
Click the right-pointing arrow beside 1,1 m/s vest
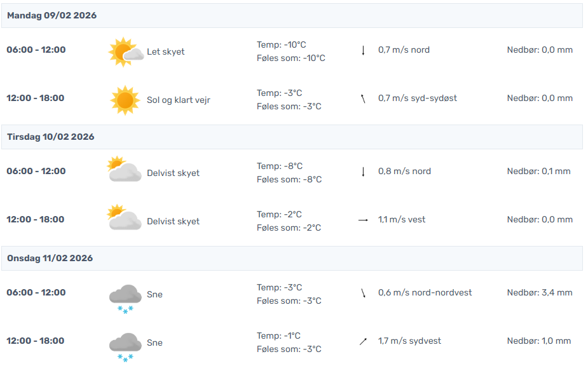pyautogui.click(x=363, y=220)
